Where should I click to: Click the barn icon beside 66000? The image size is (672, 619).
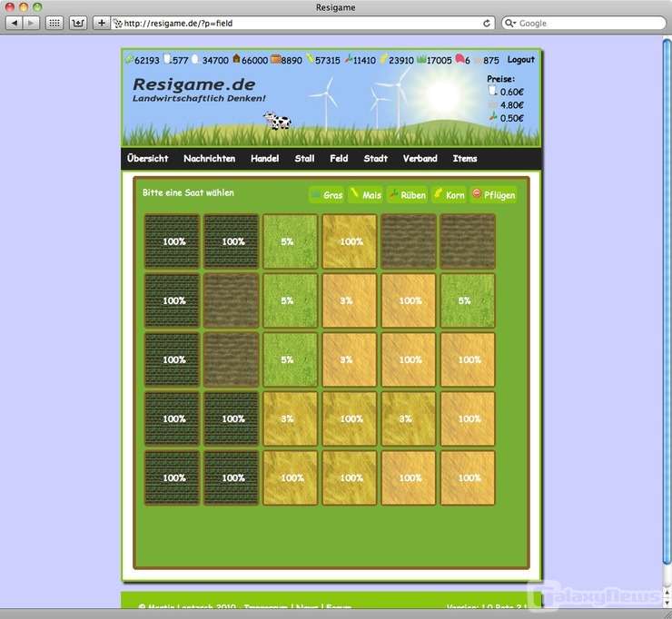click(236, 59)
